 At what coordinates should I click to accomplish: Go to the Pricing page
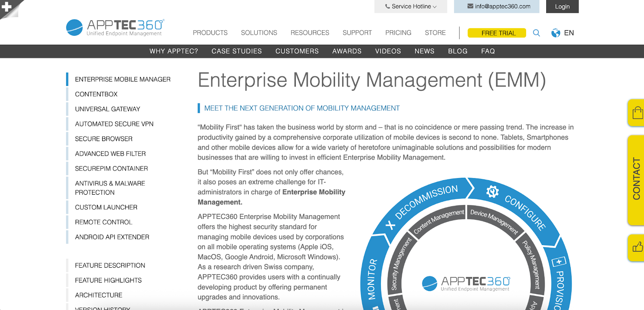click(398, 33)
